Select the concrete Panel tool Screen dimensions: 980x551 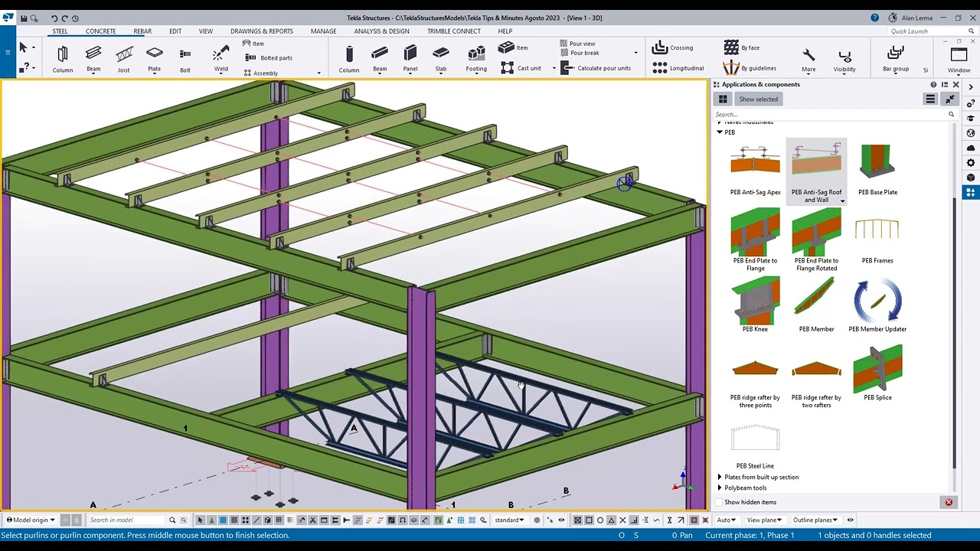point(410,59)
